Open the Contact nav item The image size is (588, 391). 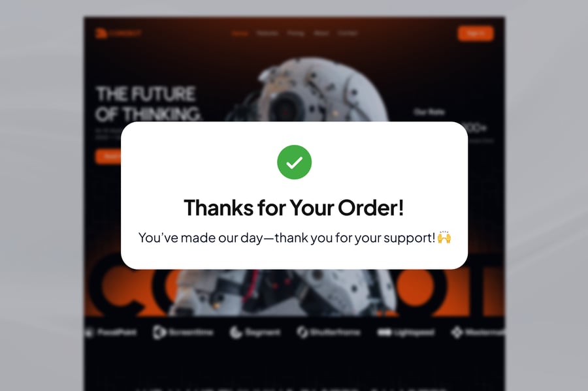click(348, 33)
